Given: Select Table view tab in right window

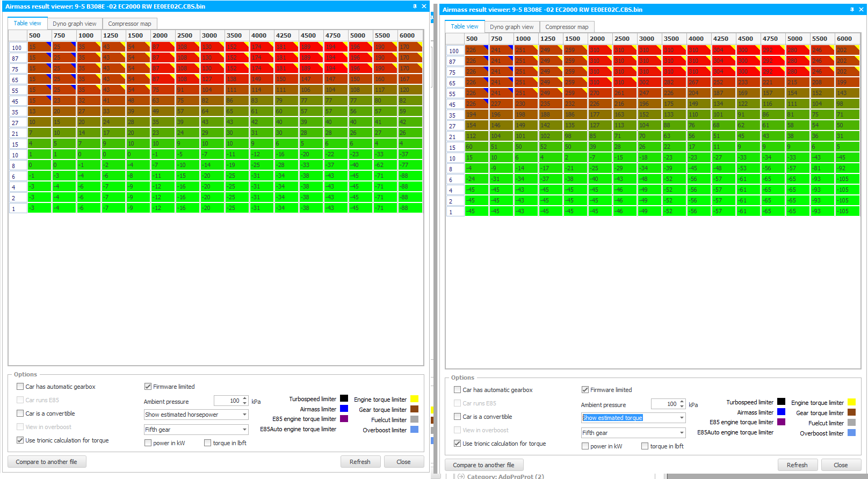Looking at the screenshot, I should (x=465, y=26).
